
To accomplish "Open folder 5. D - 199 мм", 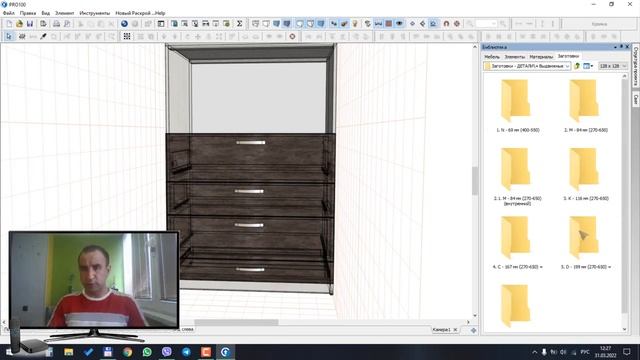I will tap(585, 242).
